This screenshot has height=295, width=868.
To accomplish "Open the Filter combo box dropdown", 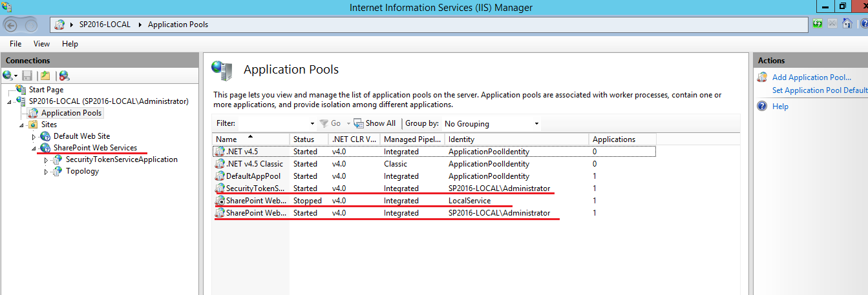I will [x=312, y=123].
